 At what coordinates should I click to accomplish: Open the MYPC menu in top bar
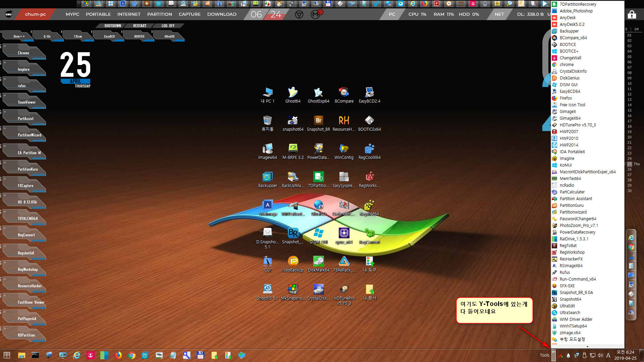click(x=72, y=14)
